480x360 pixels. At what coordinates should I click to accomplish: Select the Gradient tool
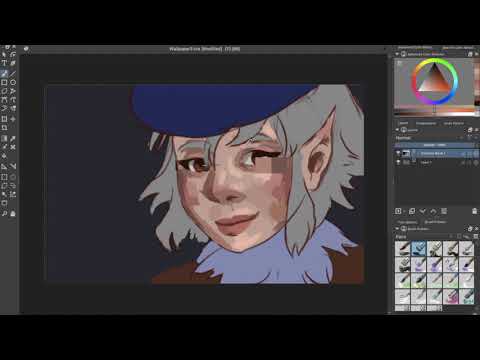point(4,138)
